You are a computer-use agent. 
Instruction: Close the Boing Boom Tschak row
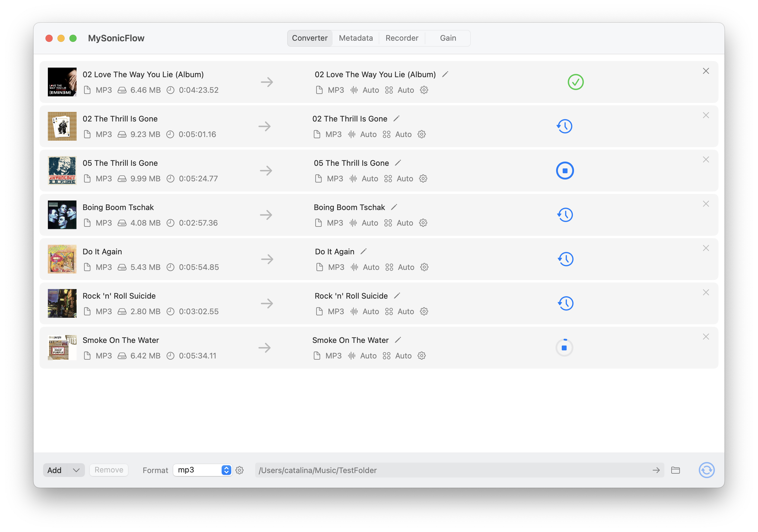[x=706, y=204]
